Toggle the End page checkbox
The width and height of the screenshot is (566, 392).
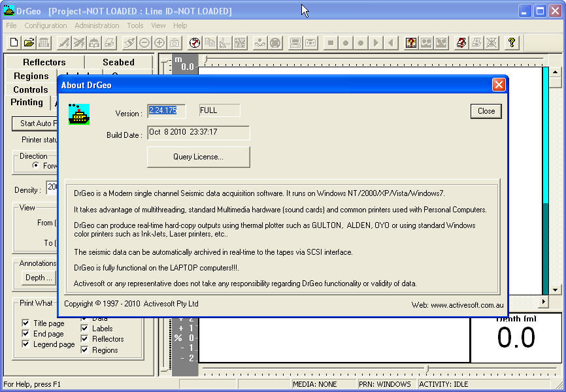(25, 333)
